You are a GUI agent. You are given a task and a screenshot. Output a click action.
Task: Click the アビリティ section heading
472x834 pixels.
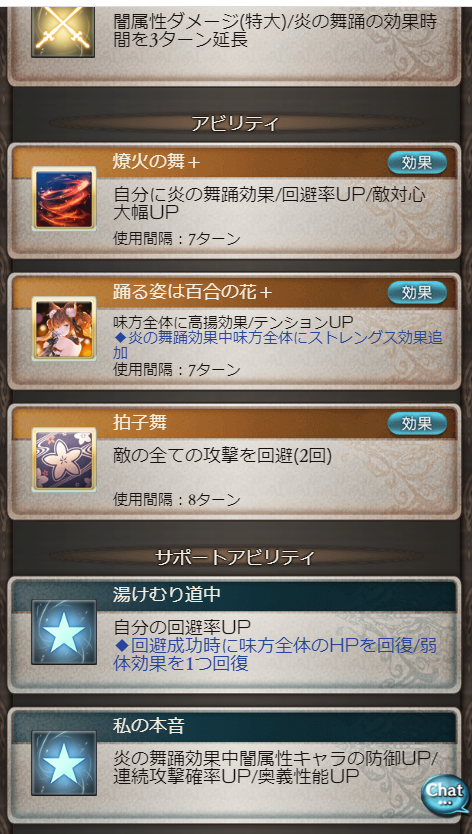[x=235, y=123]
